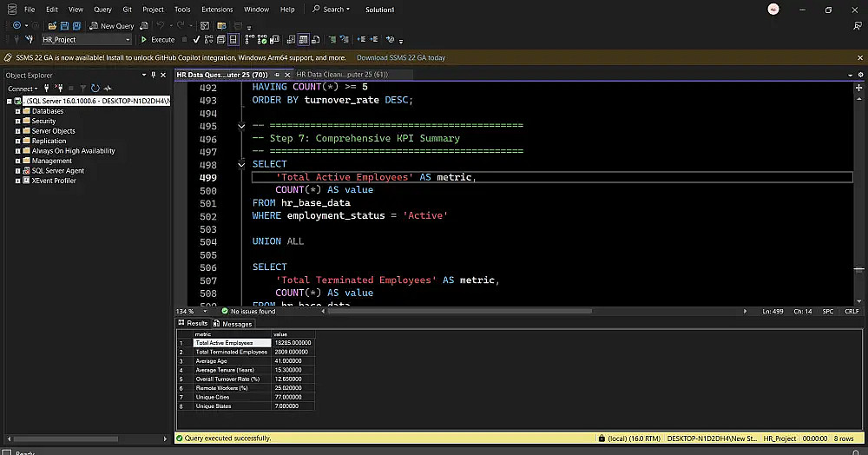Screen dimensions: 868x455
Task: Click the Parse query checkmark icon
Action: [196, 40]
